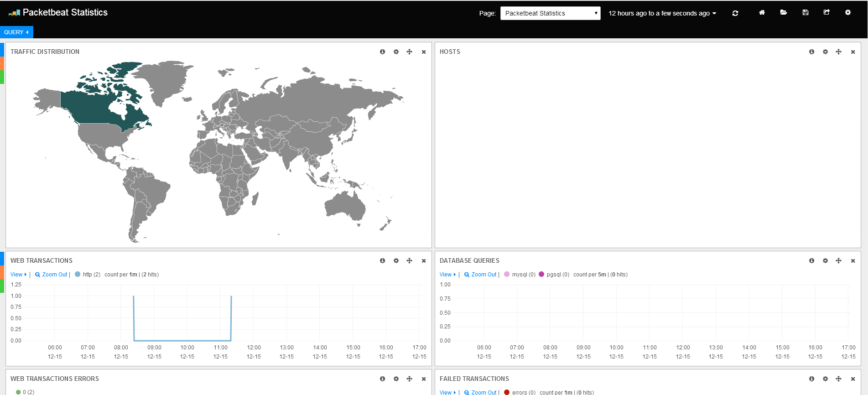Remove the Database Queries panel

click(853, 261)
